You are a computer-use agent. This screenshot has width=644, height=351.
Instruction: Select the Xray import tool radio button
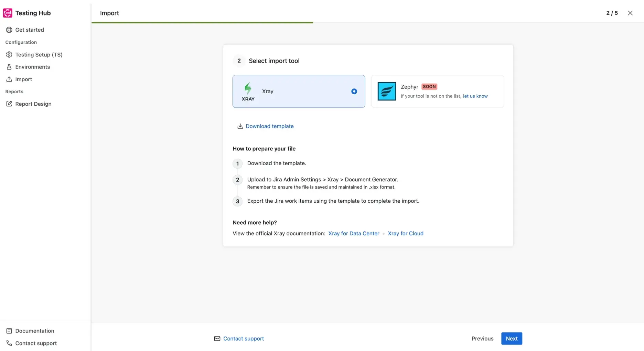pyautogui.click(x=354, y=91)
